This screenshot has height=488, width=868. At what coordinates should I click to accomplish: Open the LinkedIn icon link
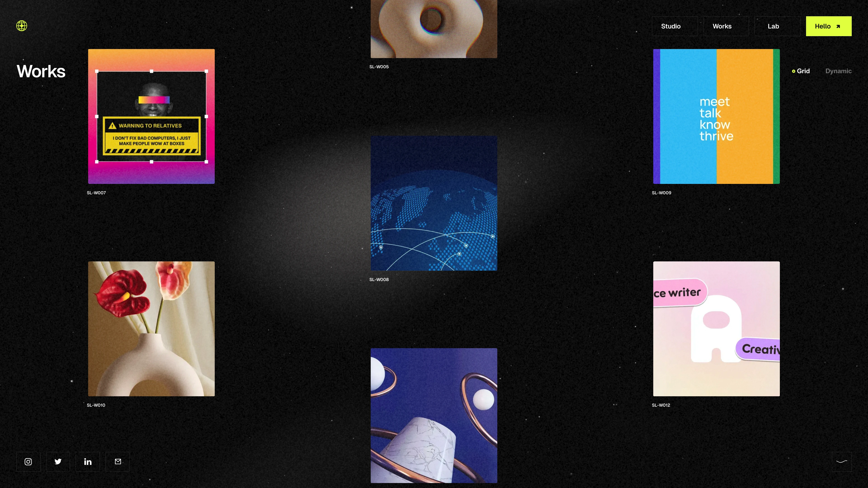click(88, 462)
